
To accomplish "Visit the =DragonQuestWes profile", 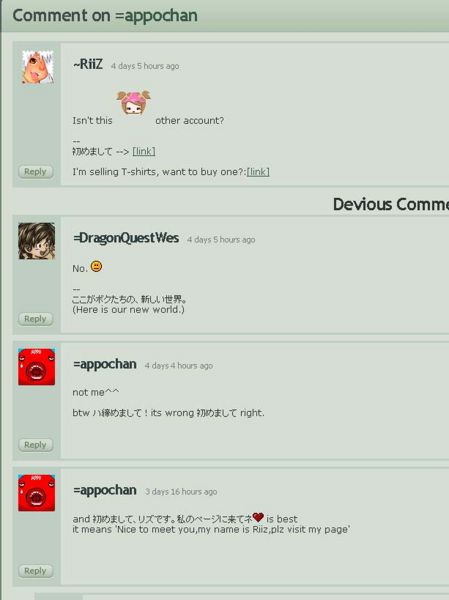I will click(x=126, y=238).
